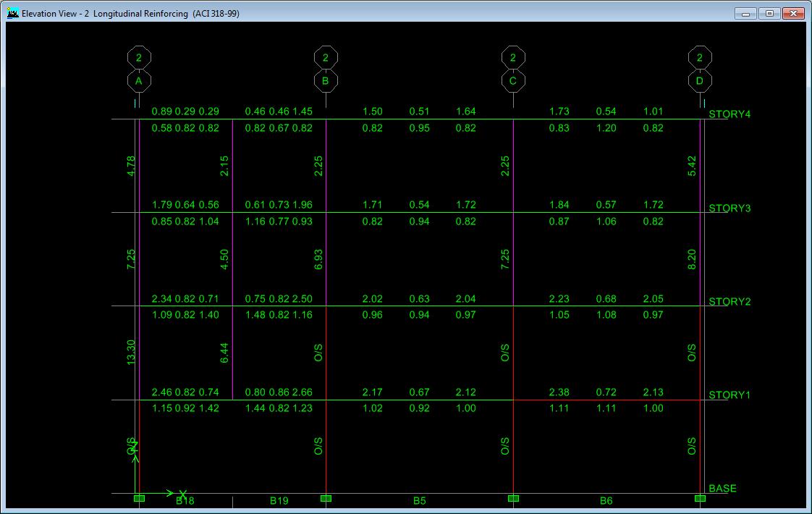Click the STORY4 level label
812x514 pixels.
[729, 114]
